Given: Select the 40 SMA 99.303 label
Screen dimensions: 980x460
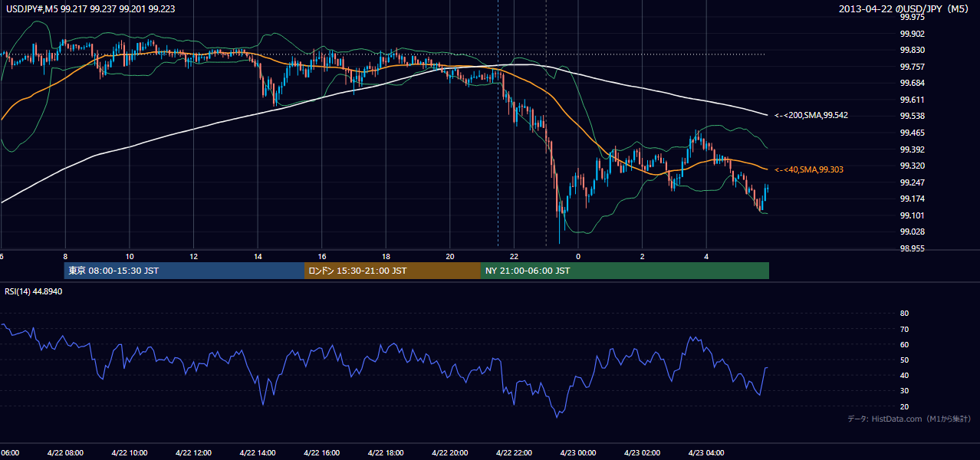Looking at the screenshot, I should pos(809,169).
